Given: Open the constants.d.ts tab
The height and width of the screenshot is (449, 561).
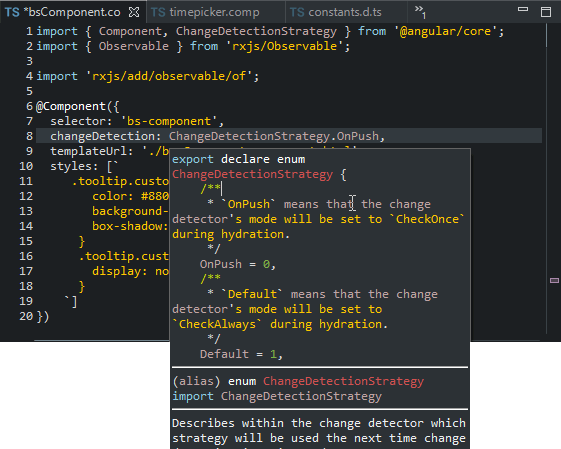Looking at the screenshot, I should [346, 12].
